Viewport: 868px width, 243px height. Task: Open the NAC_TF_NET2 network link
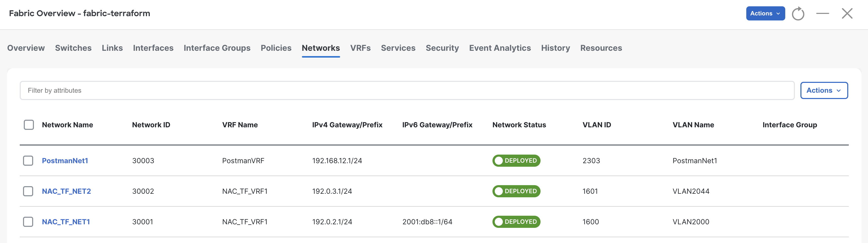pyautogui.click(x=66, y=191)
